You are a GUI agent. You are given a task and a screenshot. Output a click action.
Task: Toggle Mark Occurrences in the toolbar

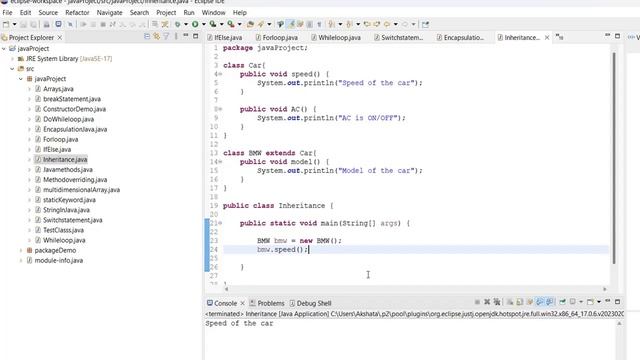291,24
